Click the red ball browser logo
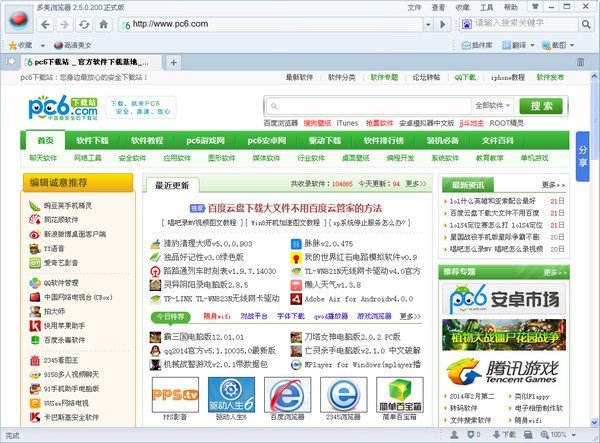The height and width of the screenshot is (443, 600). [19, 19]
